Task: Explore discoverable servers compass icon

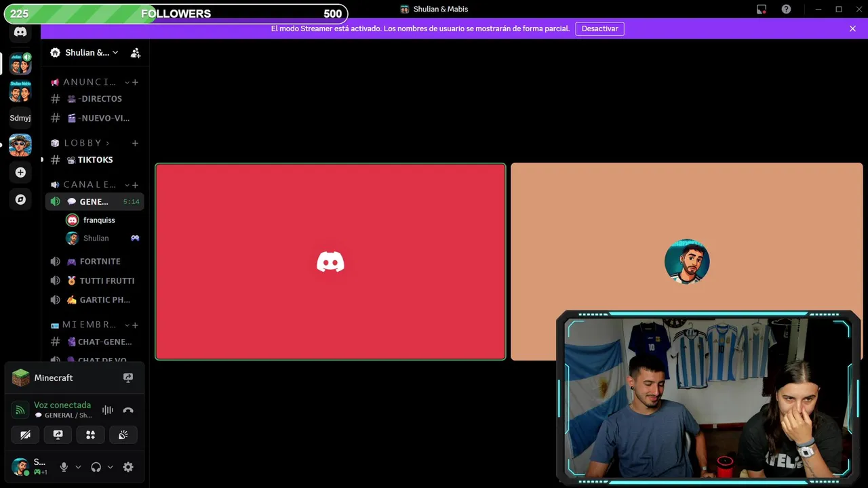Action: pos(20,199)
